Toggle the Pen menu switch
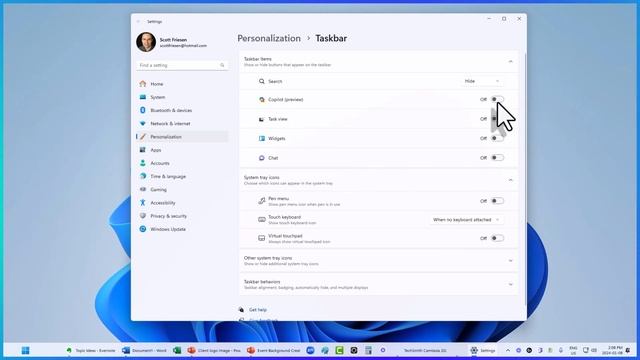This screenshot has height=360, width=640. [497, 201]
